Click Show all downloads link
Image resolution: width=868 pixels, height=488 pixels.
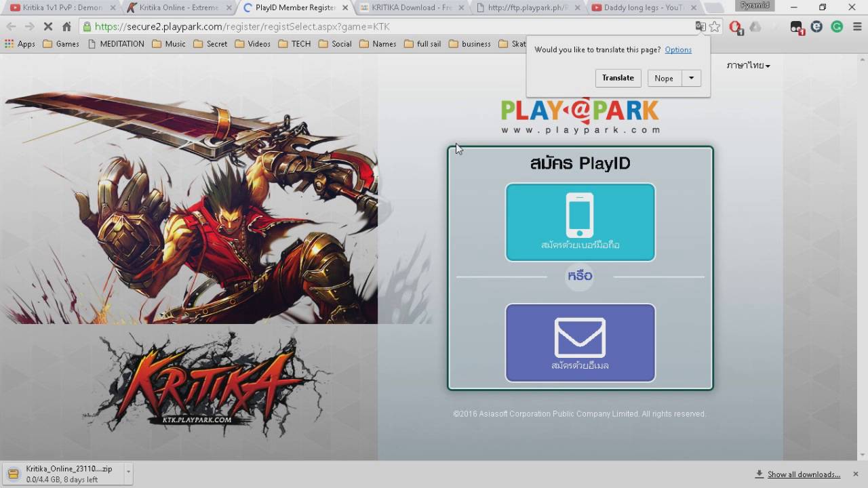804,474
